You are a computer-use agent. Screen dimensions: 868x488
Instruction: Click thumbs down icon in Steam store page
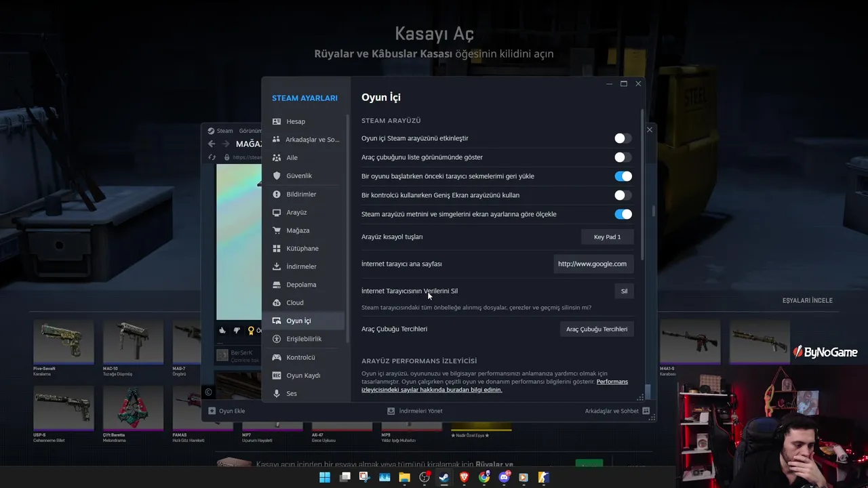(x=236, y=330)
